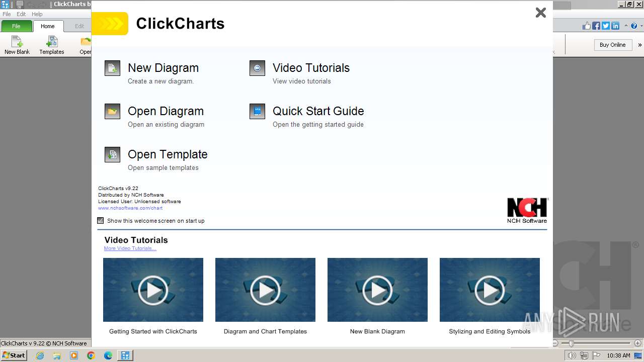Click the Open Template icon
This screenshot has height=362, width=644.
[112, 154]
